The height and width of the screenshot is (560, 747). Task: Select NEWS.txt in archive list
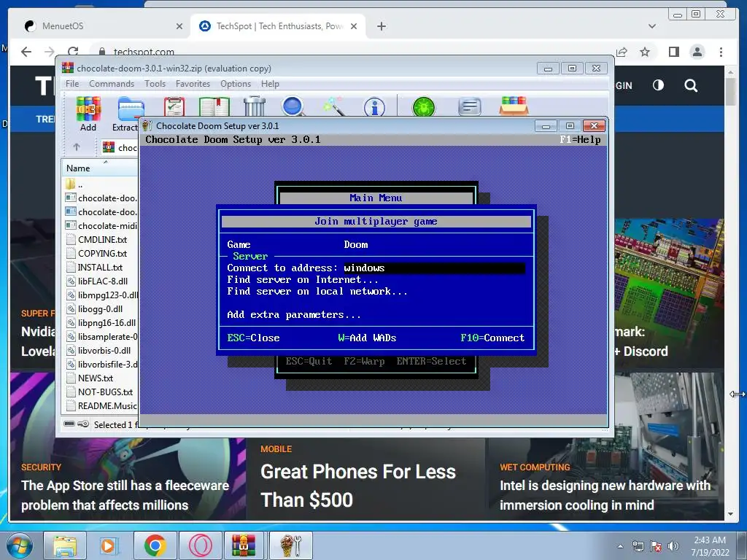(96, 378)
